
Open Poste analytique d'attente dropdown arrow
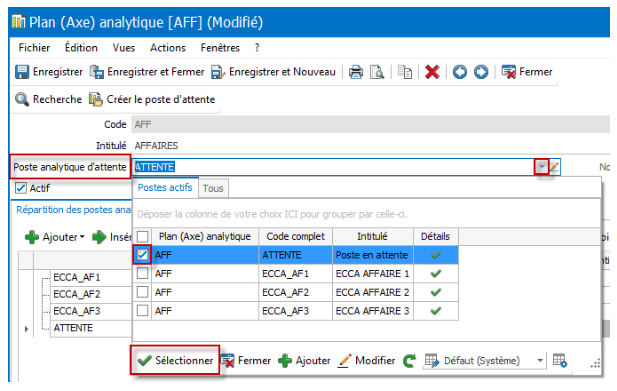(x=541, y=167)
